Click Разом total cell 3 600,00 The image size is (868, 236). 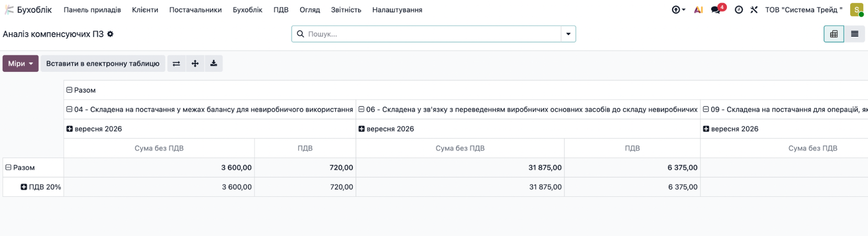(159, 168)
